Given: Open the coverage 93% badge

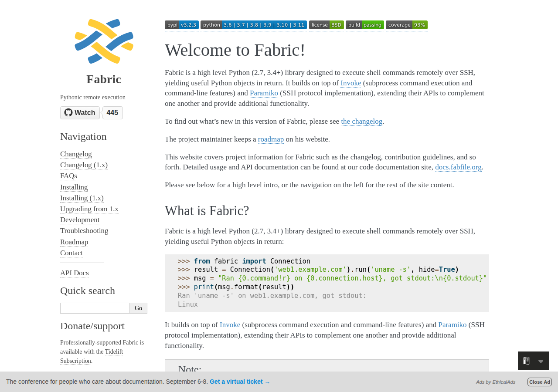Looking at the screenshot, I should 407,25.
